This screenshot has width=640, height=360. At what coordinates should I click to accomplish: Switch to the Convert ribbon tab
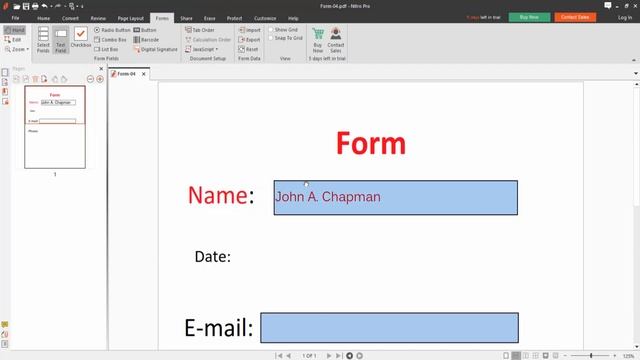[x=70, y=18]
